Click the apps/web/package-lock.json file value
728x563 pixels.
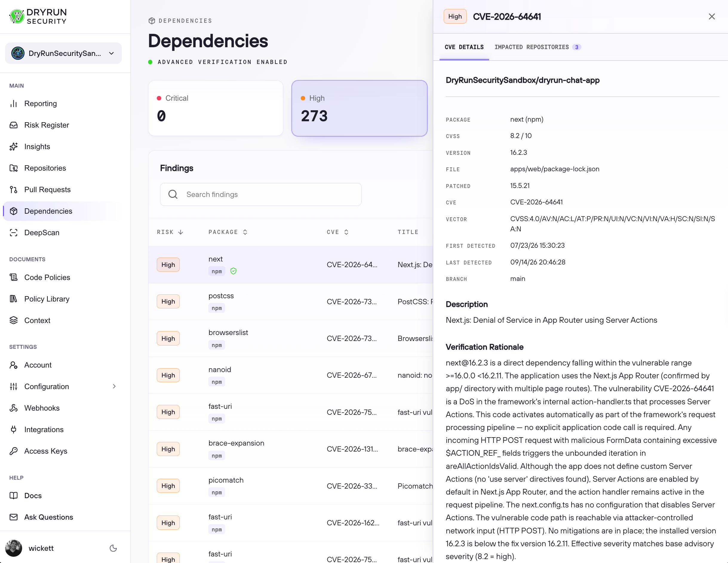click(x=555, y=169)
